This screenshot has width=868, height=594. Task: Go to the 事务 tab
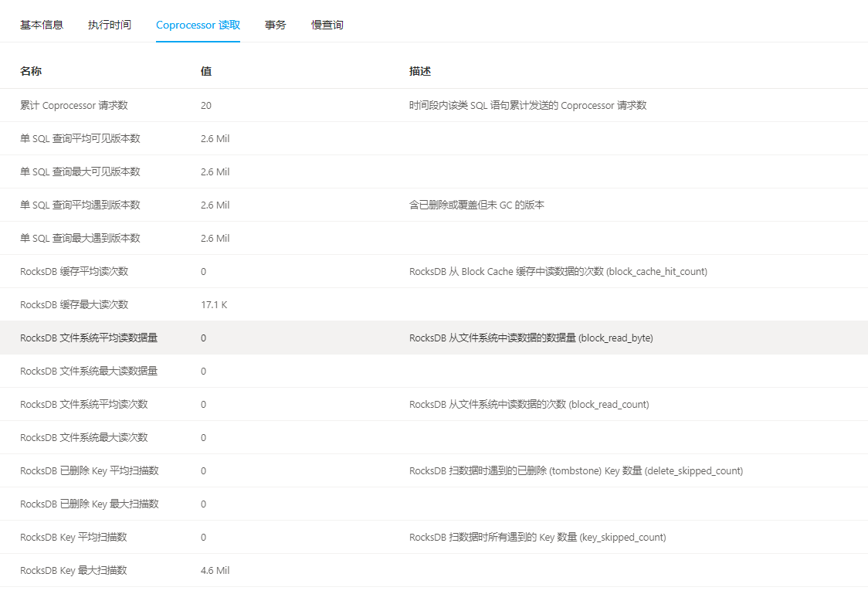[276, 25]
